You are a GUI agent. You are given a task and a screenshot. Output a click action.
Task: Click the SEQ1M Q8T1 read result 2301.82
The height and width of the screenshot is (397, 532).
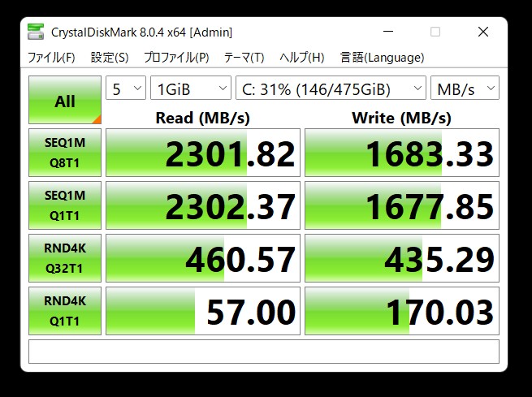203,153
